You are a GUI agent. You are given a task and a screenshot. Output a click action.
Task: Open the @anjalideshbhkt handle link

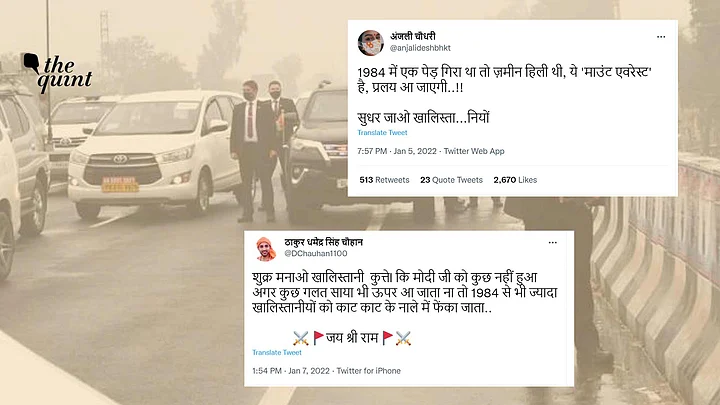point(420,48)
